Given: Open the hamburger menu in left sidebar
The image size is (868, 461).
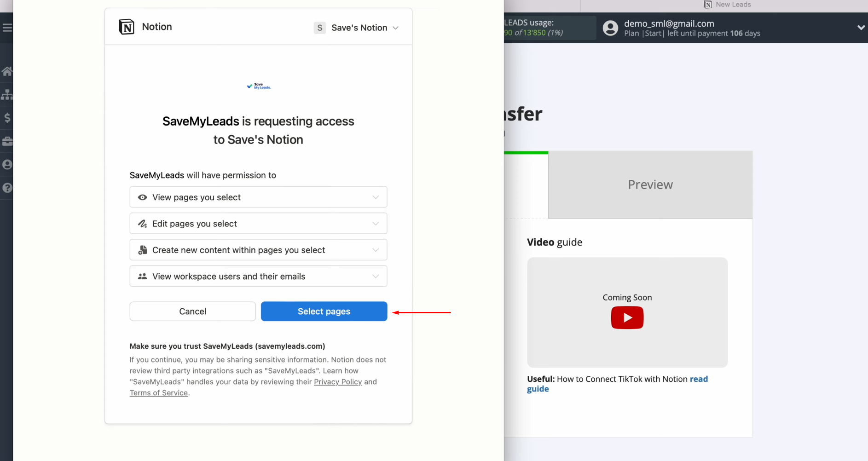Looking at the screenshot, I should point(7,28).
